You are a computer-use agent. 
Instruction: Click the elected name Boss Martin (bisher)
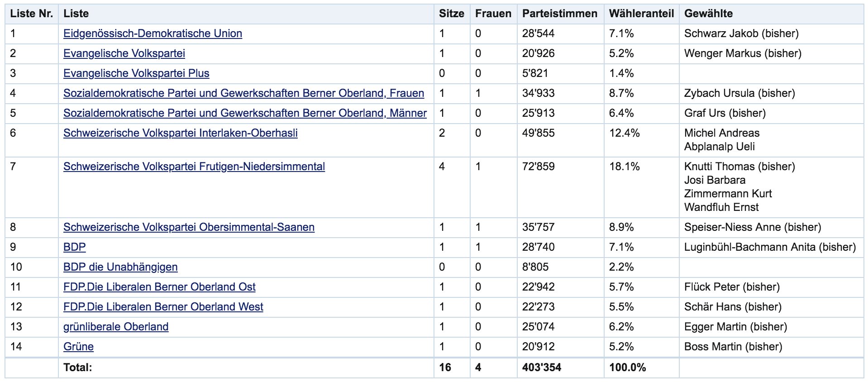coord(733,347)
